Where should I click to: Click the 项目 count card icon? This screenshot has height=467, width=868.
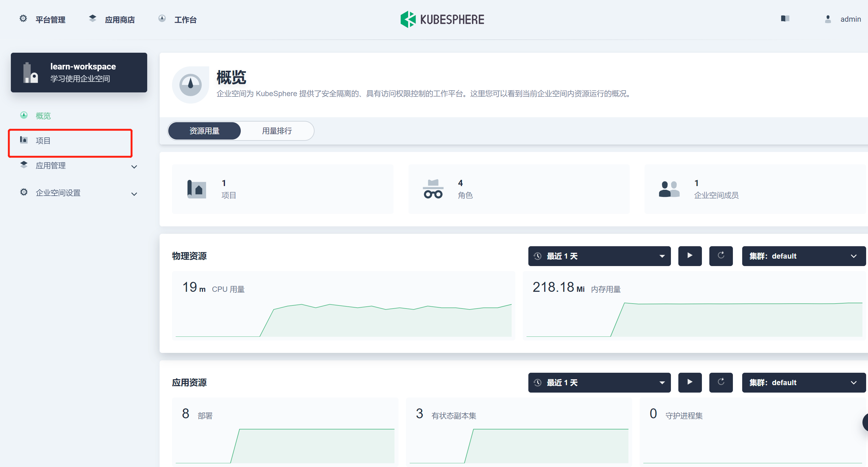pyautogui.click(x=197, y=189)
